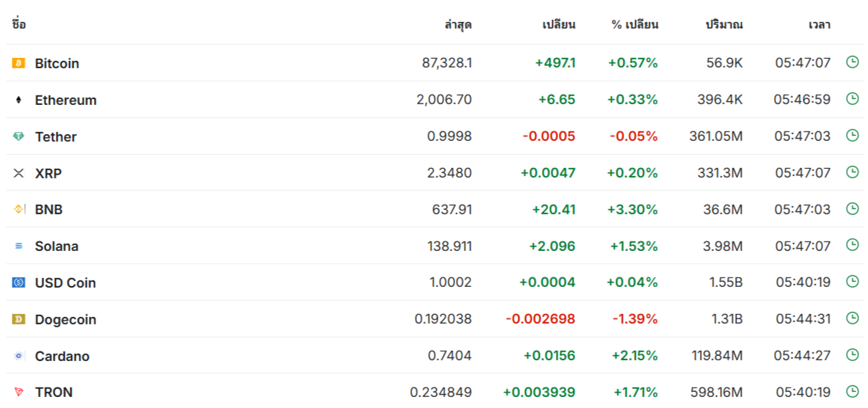Click the Dogecoin logo icon
This screenshot has height=408, width=868.
tap(18, 319)
